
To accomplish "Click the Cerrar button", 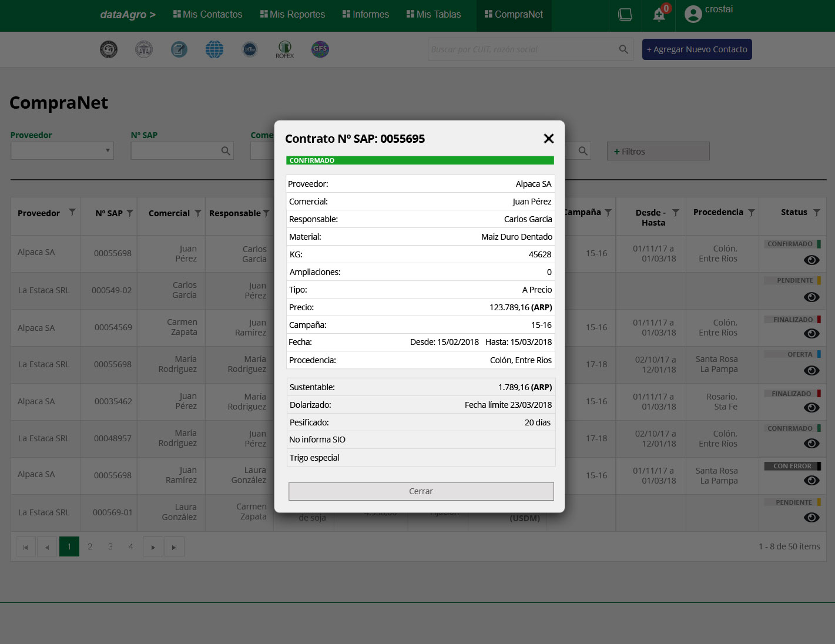I will 421,491.
